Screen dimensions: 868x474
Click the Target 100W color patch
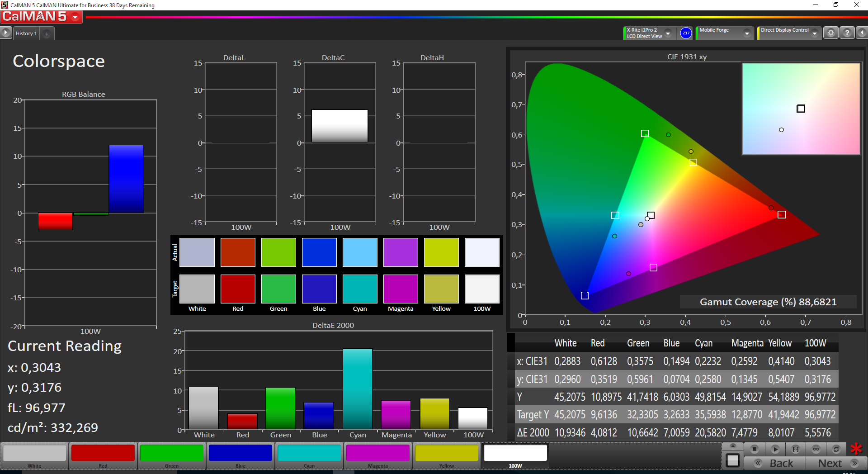click(482, 289)
